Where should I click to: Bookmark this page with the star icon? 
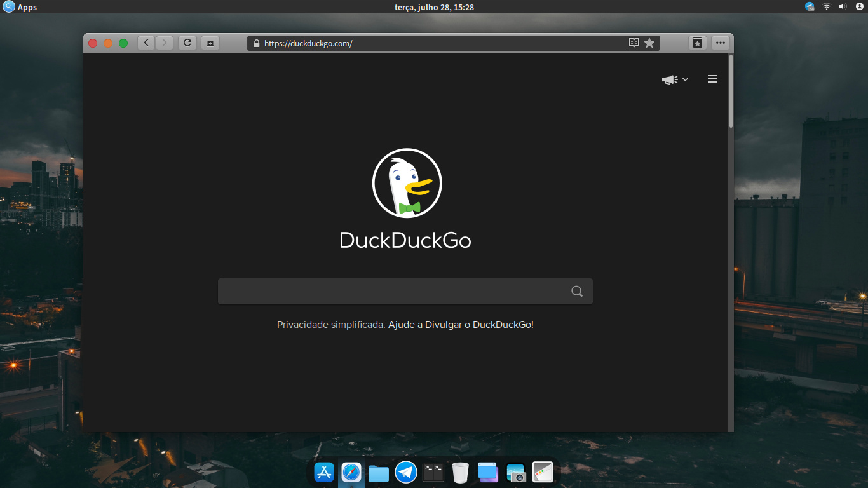pos(649,43)
